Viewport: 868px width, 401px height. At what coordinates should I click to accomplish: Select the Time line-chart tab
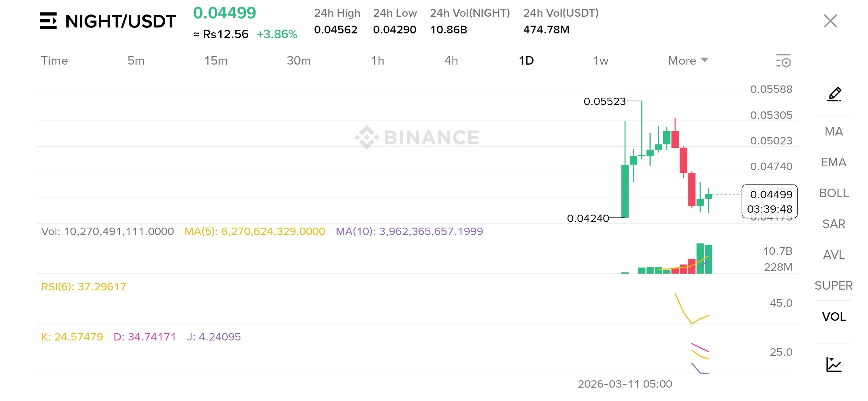(x=55, y=61)
